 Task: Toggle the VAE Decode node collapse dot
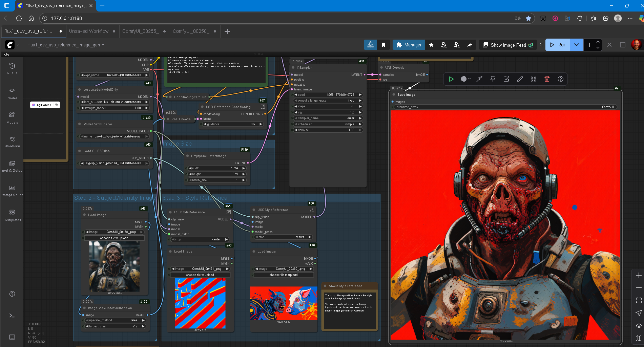382,68
